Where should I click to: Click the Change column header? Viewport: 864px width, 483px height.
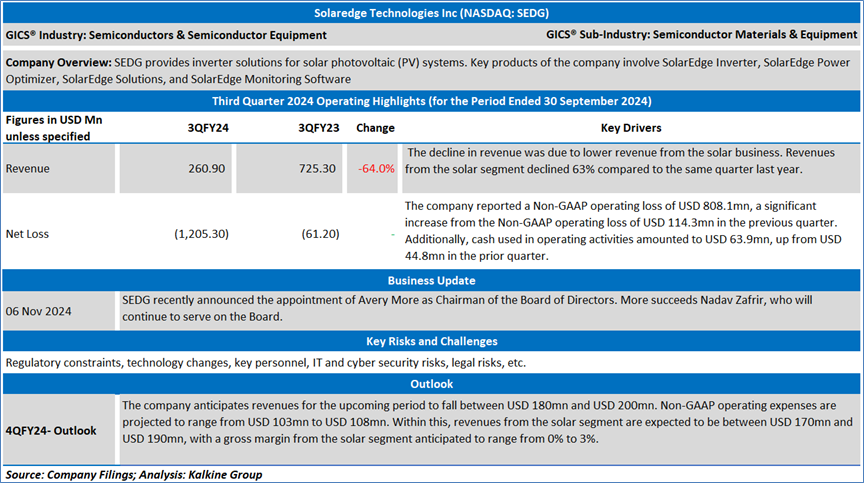[375, 128]
